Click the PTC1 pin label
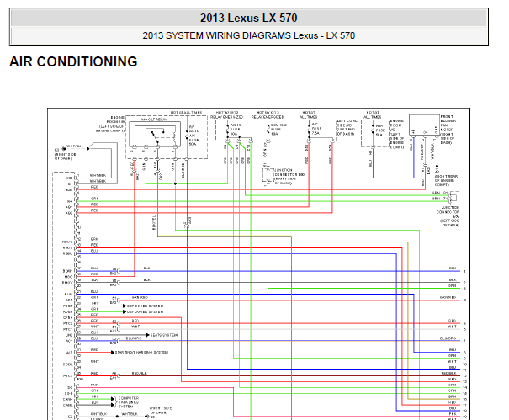 (x=67, y=329)
